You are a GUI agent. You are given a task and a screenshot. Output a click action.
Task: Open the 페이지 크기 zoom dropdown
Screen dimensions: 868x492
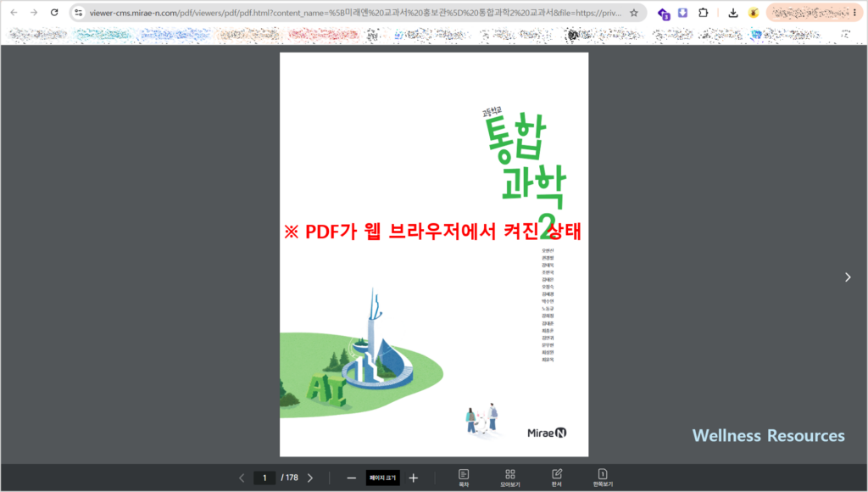pos(382,478)
